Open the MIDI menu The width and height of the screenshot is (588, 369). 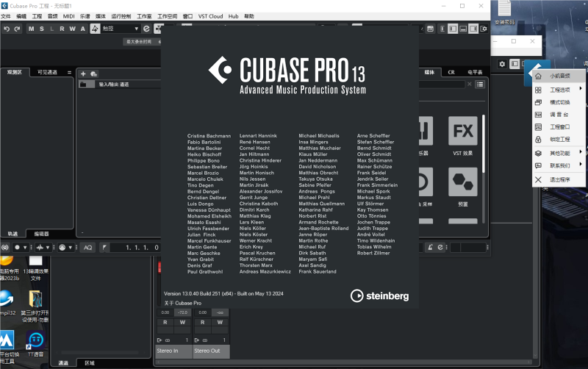pyautogui.click(x=68, y=16)
